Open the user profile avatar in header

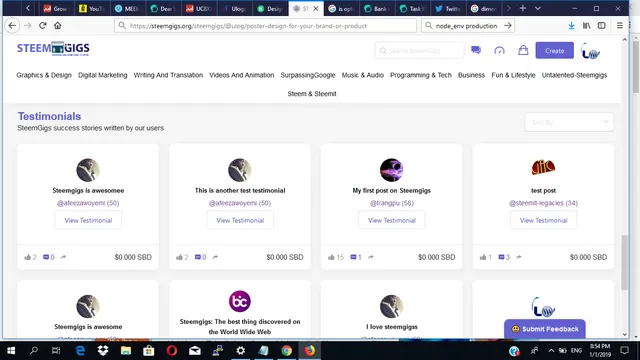[x=590, y=51]
